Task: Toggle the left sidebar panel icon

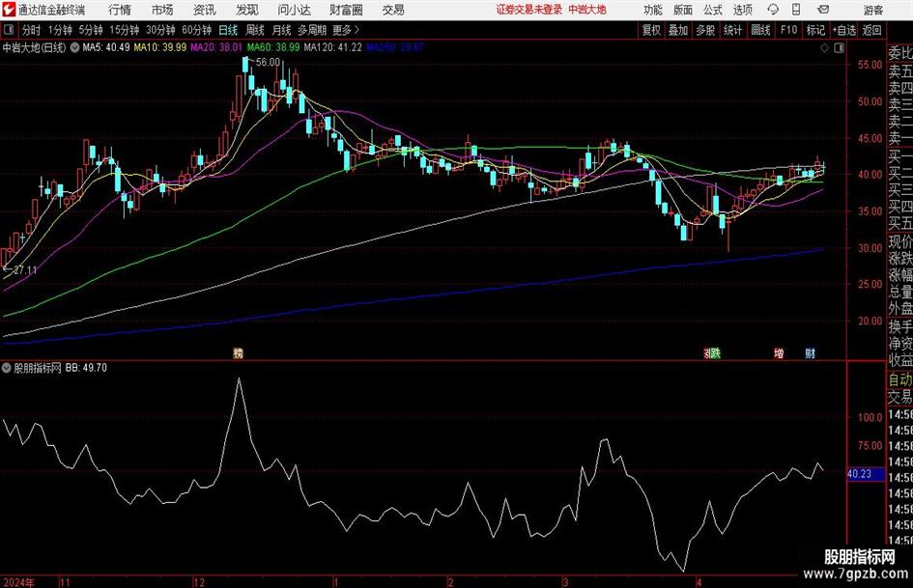Action: tap(9, 30)
